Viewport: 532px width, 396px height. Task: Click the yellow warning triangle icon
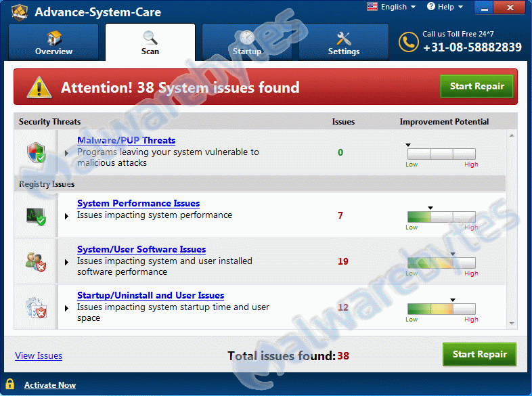click(39, 87)
